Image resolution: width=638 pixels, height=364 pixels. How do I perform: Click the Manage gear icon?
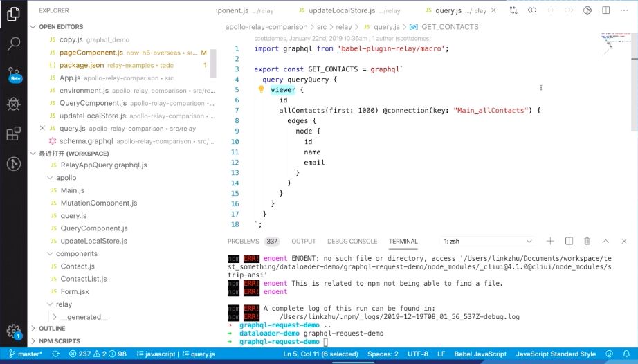tap(13, 331)
